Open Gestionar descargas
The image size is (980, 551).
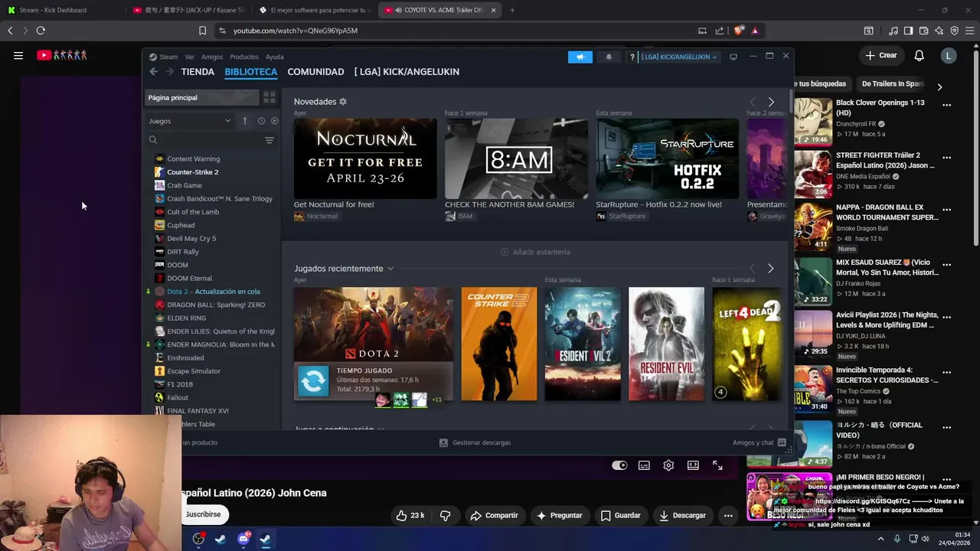(475, 442)
